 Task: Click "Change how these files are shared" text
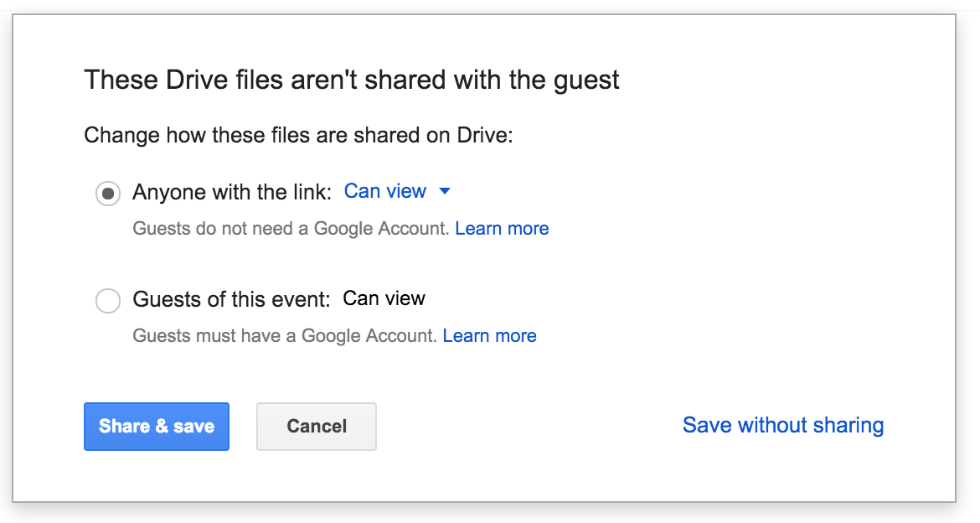coord(298,135)
